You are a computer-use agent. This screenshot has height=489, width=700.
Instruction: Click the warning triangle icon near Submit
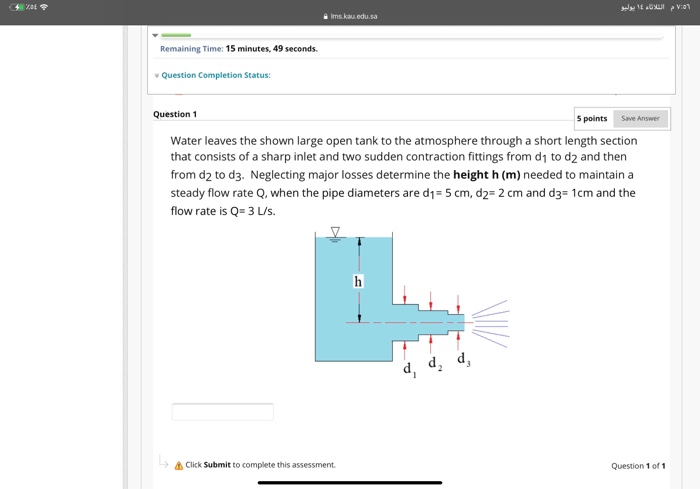coord(179,465)
